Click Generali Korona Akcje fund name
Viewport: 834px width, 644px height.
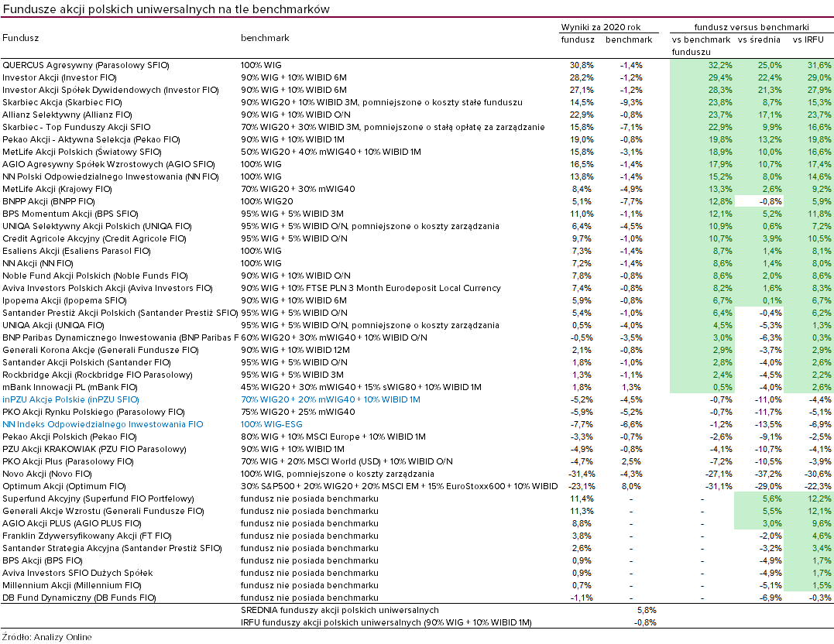point(101,350)
